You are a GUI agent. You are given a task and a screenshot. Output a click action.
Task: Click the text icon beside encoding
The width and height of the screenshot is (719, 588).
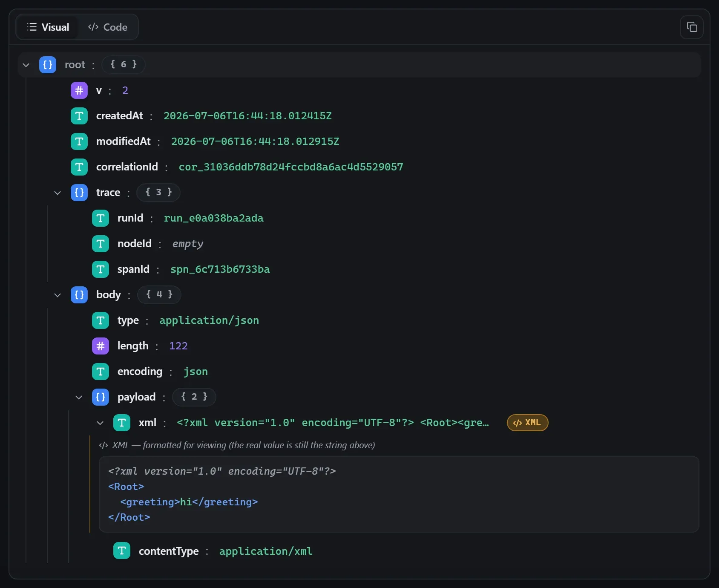pyautogui.click(x=101, y=372)
